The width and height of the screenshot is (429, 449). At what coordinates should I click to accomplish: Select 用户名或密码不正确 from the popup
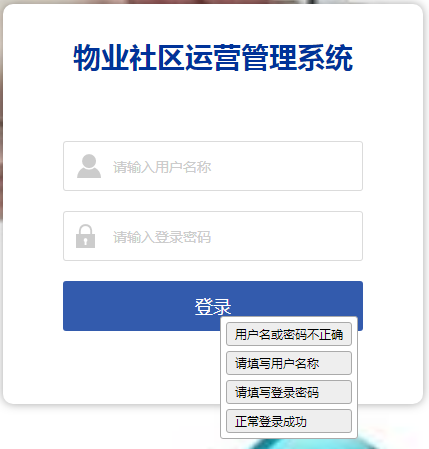coord(289,334)
